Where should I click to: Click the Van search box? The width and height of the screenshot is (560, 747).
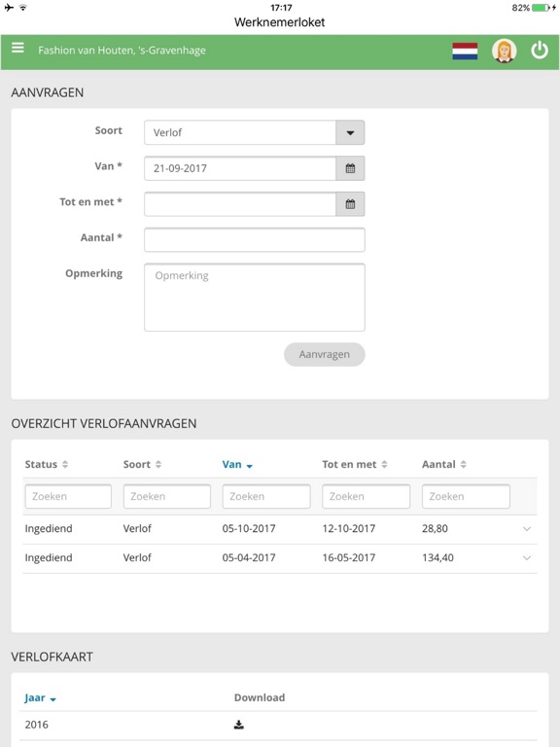coord(266,496)
